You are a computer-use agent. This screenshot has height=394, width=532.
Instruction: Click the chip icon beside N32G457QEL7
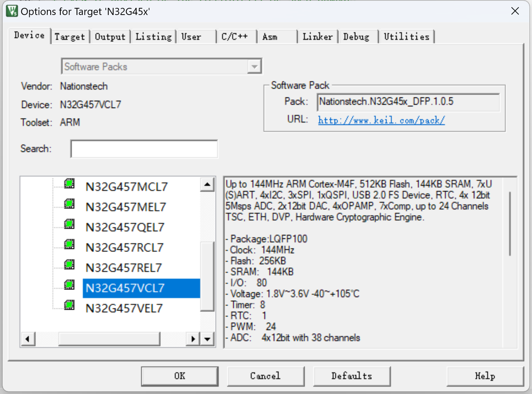pyautogui.click(x=69, y=224)
